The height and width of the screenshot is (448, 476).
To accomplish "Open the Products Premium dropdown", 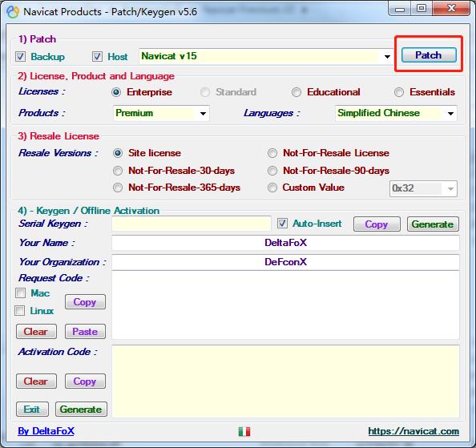I will click(x=203, y=114).
